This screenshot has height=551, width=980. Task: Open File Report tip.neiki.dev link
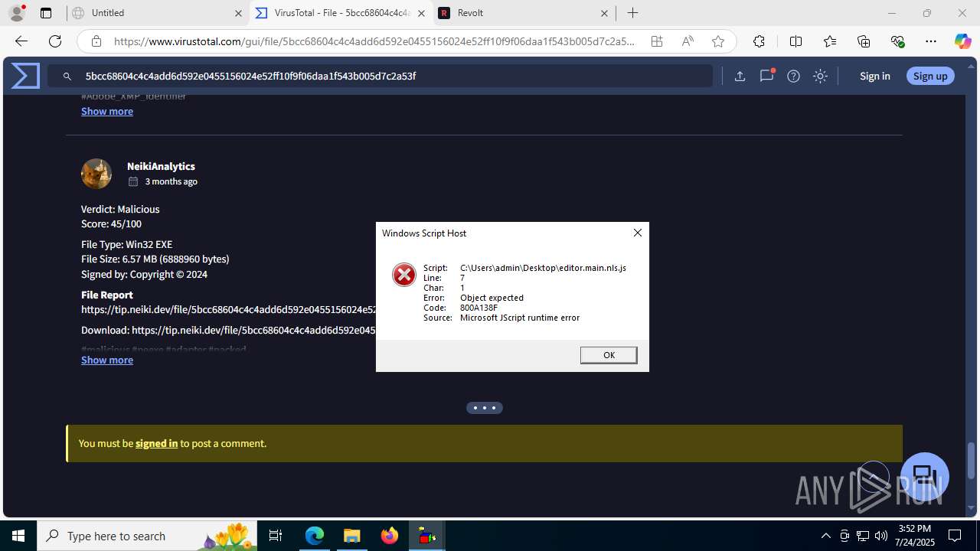229,309
